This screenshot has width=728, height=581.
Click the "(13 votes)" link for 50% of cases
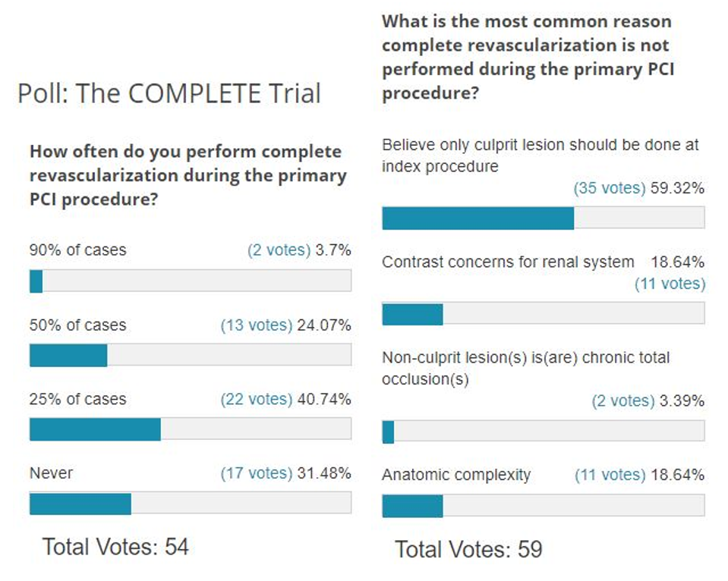[x=256, y=325]
